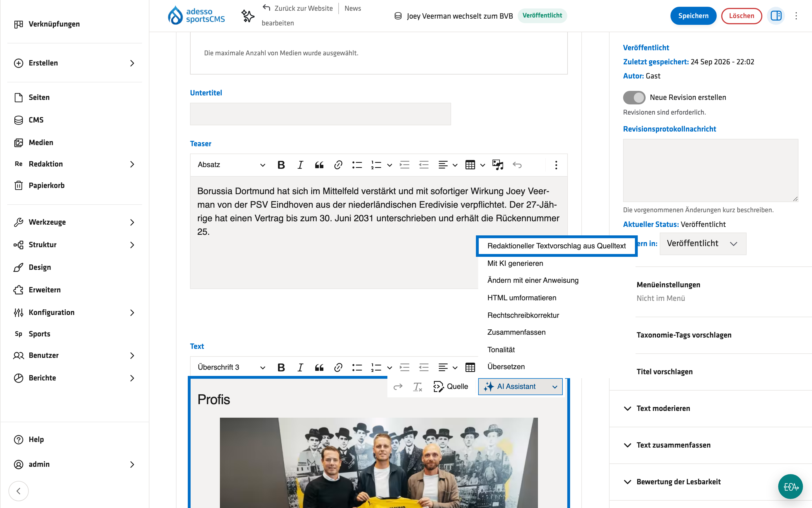This screenshot has width=812, height=508.
Task: Insert block quote in Text editor toolbar
Action: click(319, 367)
